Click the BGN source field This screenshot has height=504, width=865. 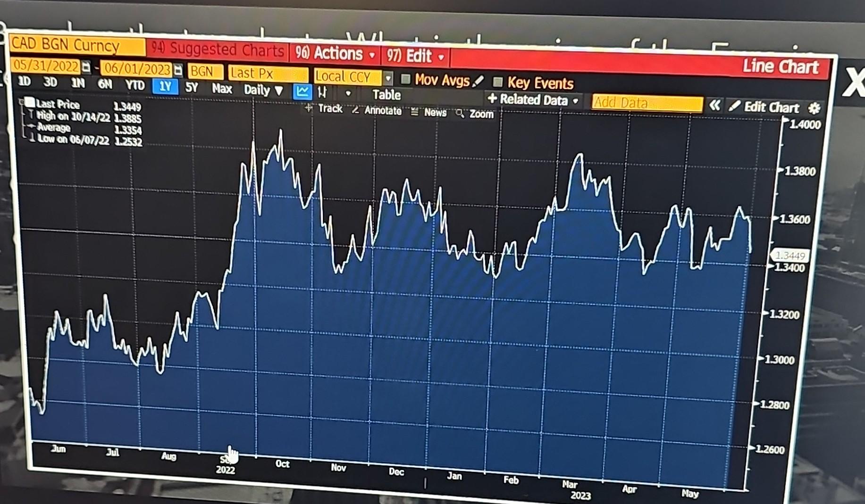[x=205, y=72]
